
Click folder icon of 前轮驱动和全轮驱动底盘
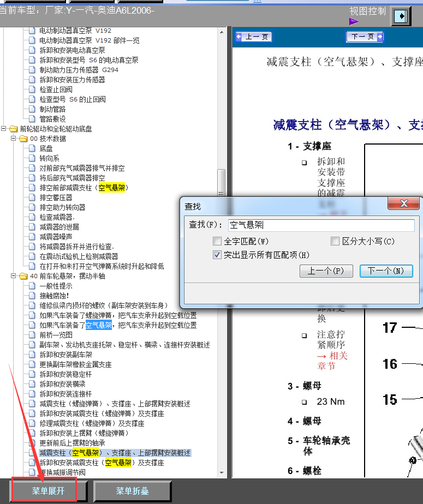tap(14, 129)
